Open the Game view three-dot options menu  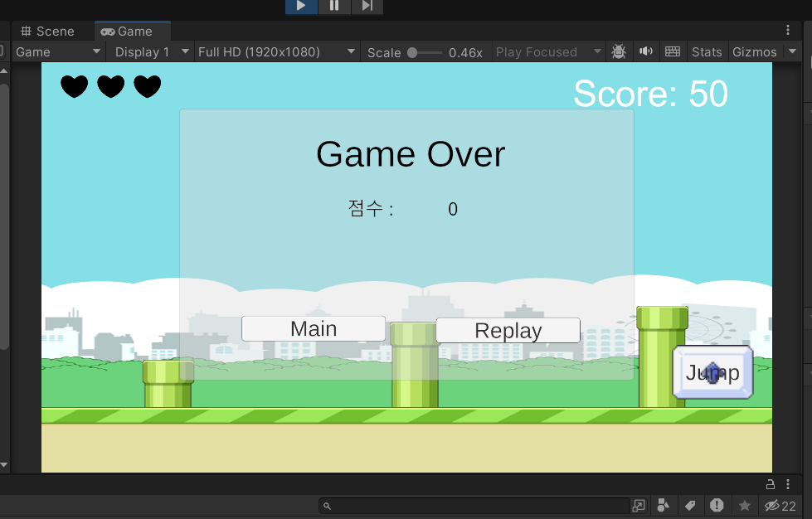(788, 30)
